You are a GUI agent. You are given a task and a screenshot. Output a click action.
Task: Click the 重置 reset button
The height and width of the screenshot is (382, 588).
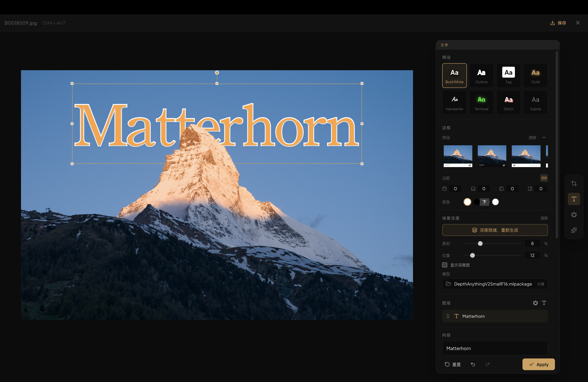tap(453, 364)
